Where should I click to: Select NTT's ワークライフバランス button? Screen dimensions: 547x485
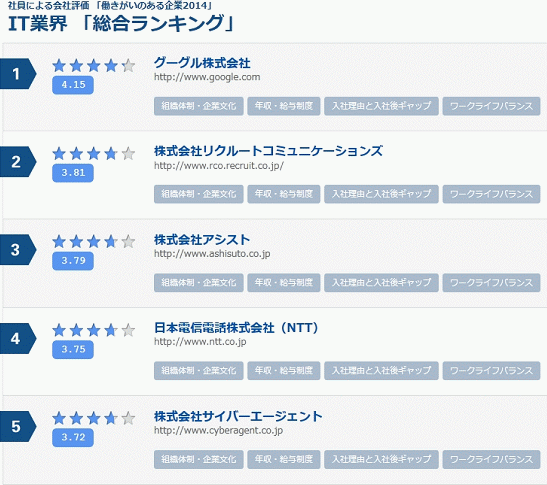tap(492, 371)
